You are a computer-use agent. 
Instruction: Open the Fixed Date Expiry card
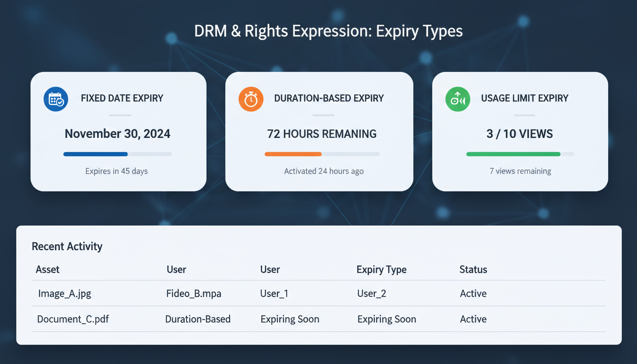118,131
